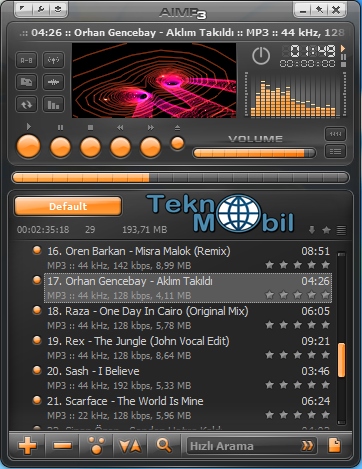Toggle track repeat mode
This screenshot has width=362, height=469.
(27, 104)
